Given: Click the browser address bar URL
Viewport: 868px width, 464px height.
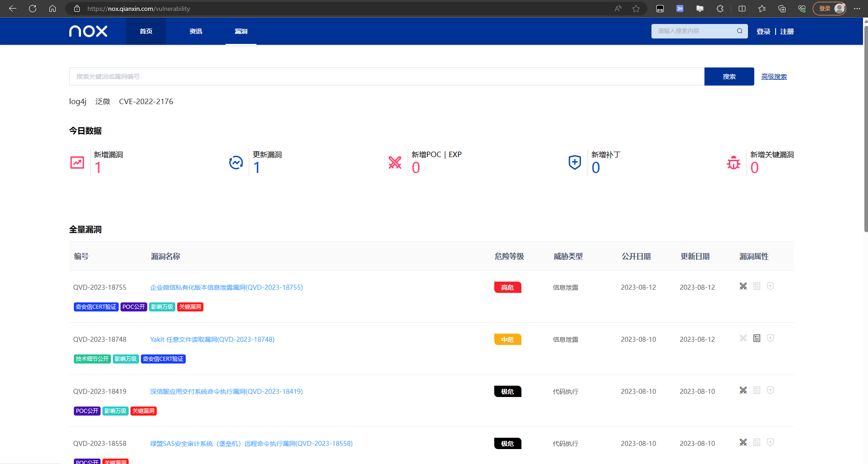Looking at the screenshot, I should (x=139, y=9).
